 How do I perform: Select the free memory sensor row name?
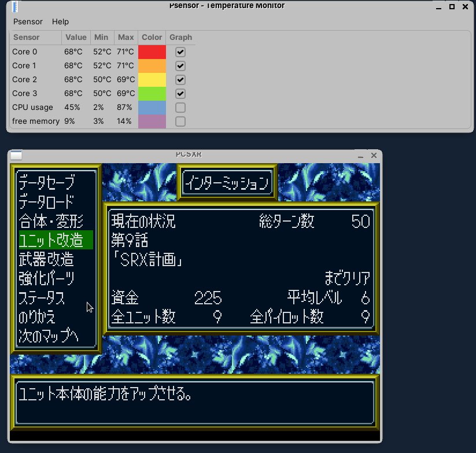pos(36,121)
